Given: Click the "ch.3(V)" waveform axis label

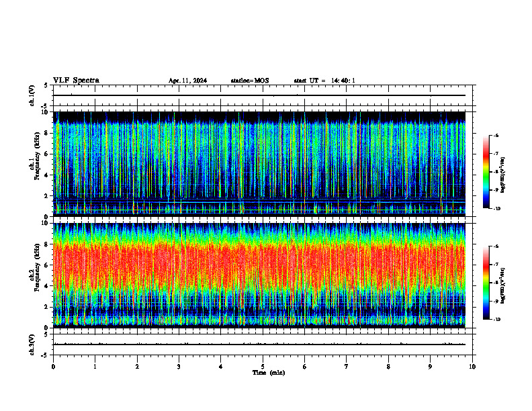Looking at the screenshot, I should coord(32,345).
